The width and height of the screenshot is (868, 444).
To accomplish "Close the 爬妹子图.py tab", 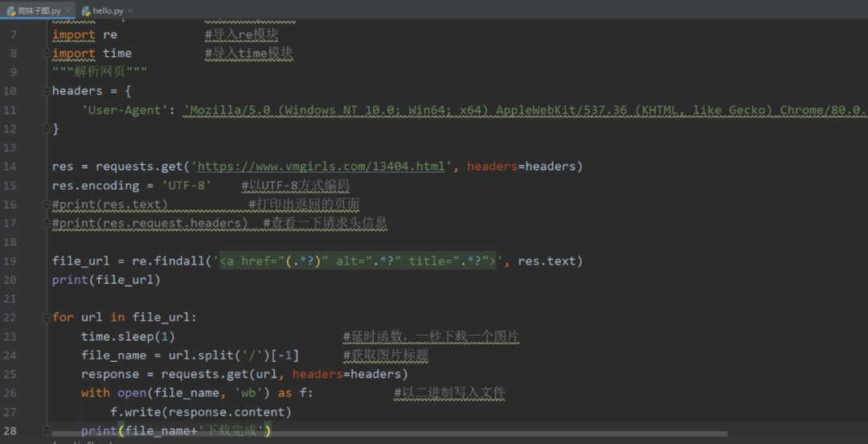I will 68,10.
